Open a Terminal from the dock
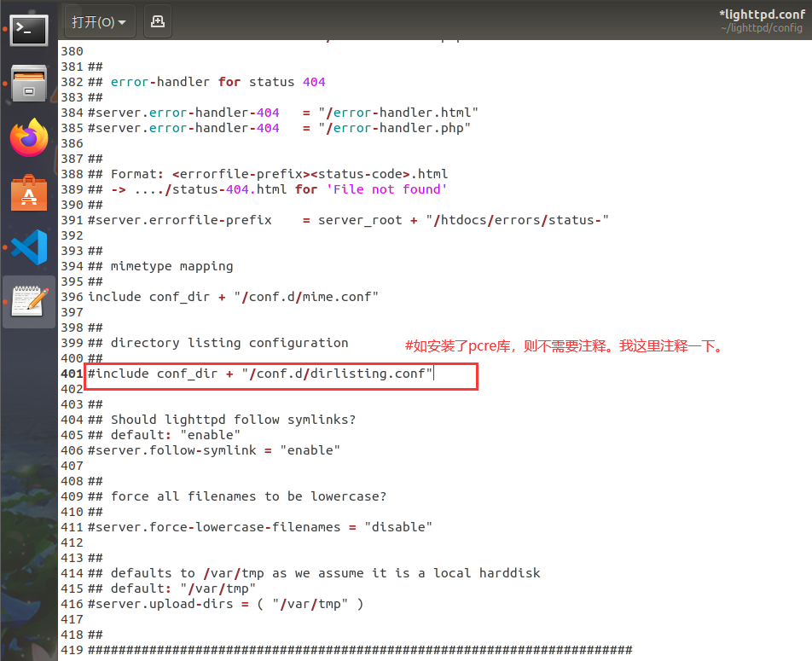Screen dimensions: 812x661 28,30
